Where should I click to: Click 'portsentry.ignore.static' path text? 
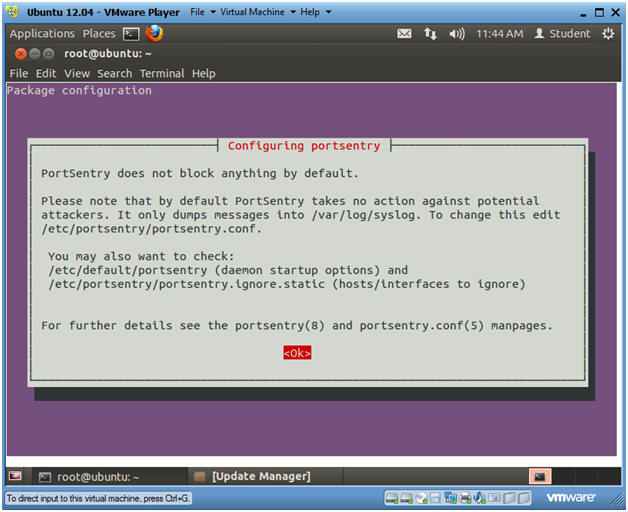click(x=242, y=284)
